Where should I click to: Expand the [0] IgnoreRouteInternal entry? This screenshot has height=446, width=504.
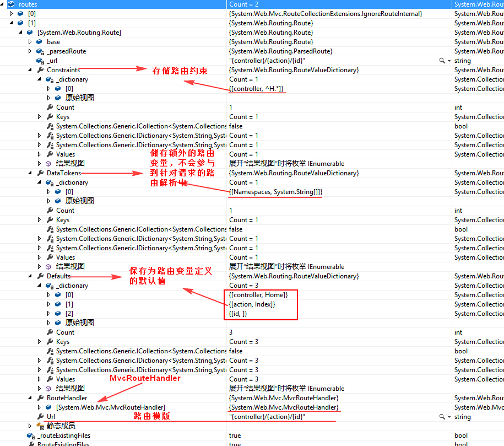click(11, 14)
